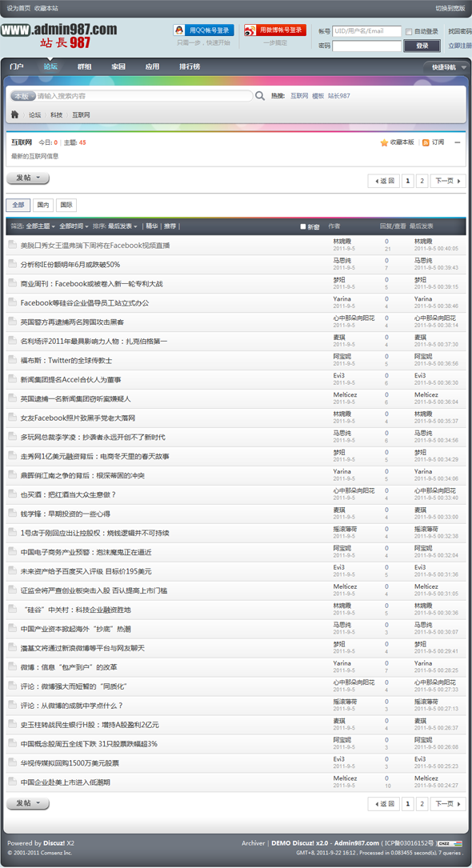The height and width of the screenshot is (868, 472).
Task: Go to the 群组 nav item
Action: click(85, 67)
